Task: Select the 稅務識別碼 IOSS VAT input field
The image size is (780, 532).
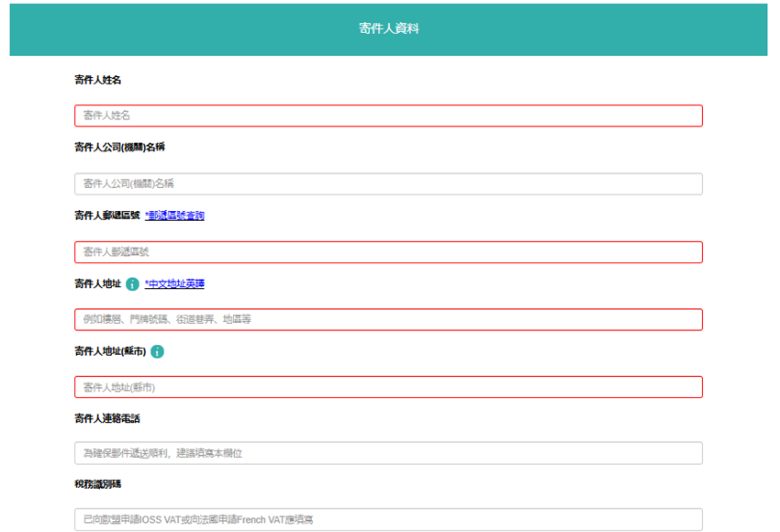Action: [x=388, y=519]
